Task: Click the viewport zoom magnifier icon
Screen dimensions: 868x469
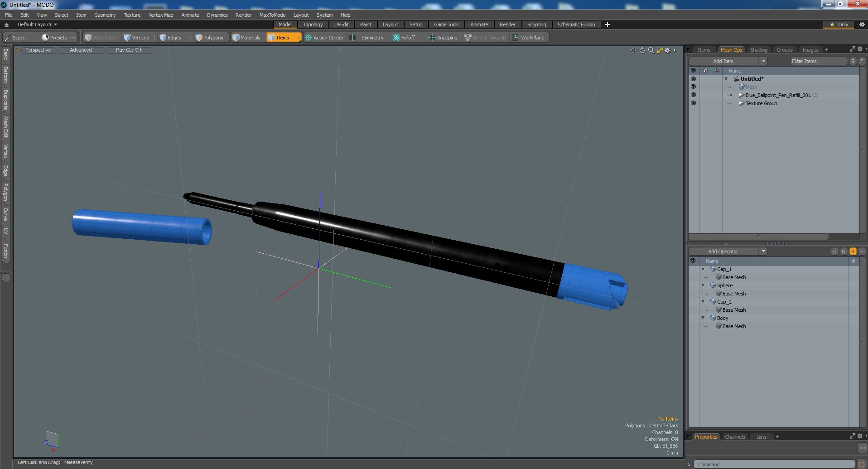Action: click(651, 50)
